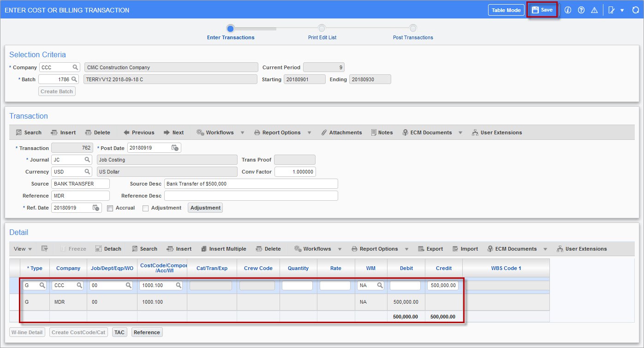The image size is (644, 348).
Task: Open Type lookup magnifier in first detail row
Action: click(x=42, y=286)
